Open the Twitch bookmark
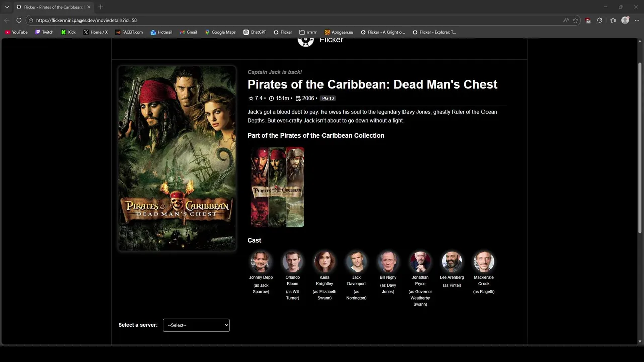The width and height of the screenshot is (644, 362). pyautogui.click(x=44, y=32)
